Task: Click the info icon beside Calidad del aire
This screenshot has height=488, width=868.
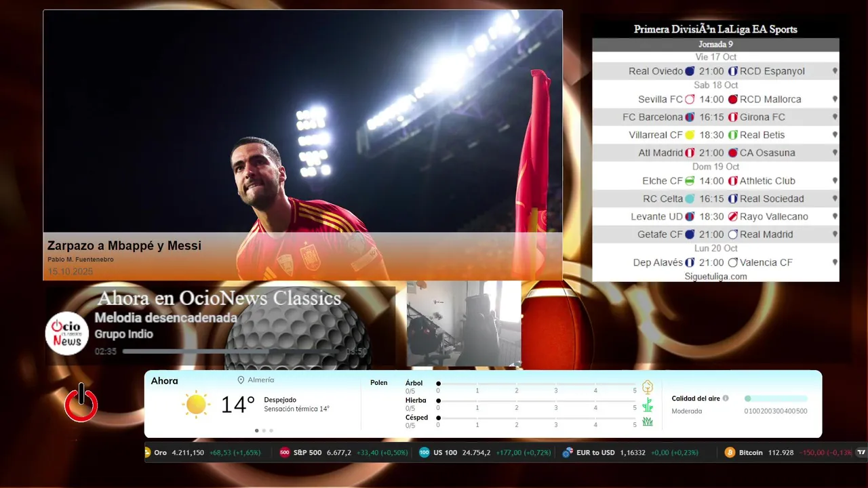Action: [726, 399]
